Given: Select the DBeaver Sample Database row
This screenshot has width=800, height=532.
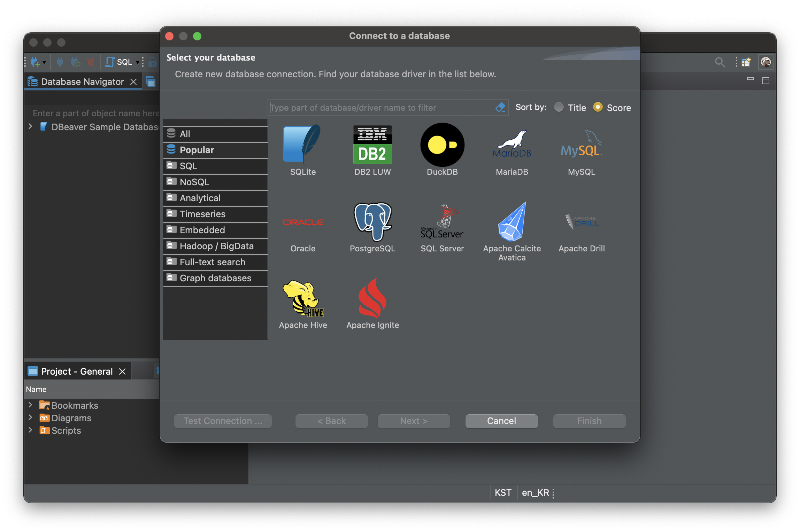Looking at the screenshot, I should tap(99, 127).
